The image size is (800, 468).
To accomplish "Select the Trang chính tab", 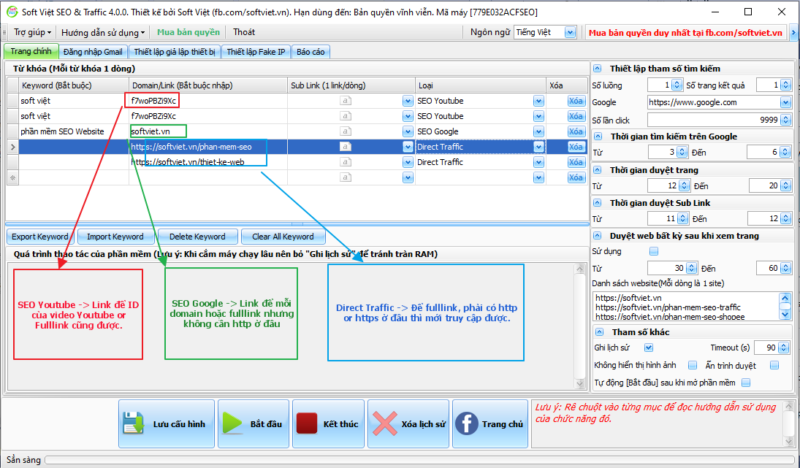I will pyautogui.click(x=31, y=51).
